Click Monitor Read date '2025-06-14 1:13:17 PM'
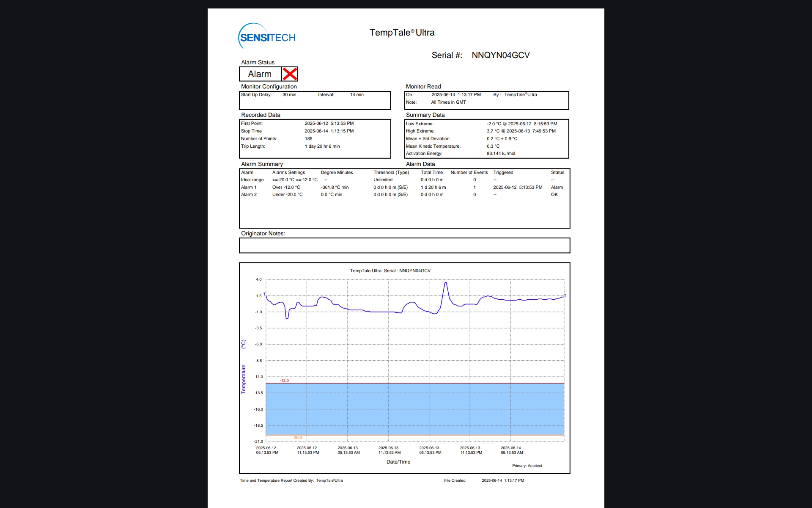The image size is (812, 508). (456, 95)
